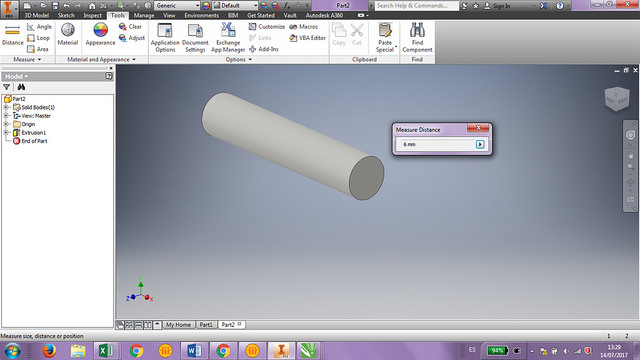This screenshot has width=640, height=360.
Task: Open Firefox from the taskbar
Action: click(x=49, y=351)
